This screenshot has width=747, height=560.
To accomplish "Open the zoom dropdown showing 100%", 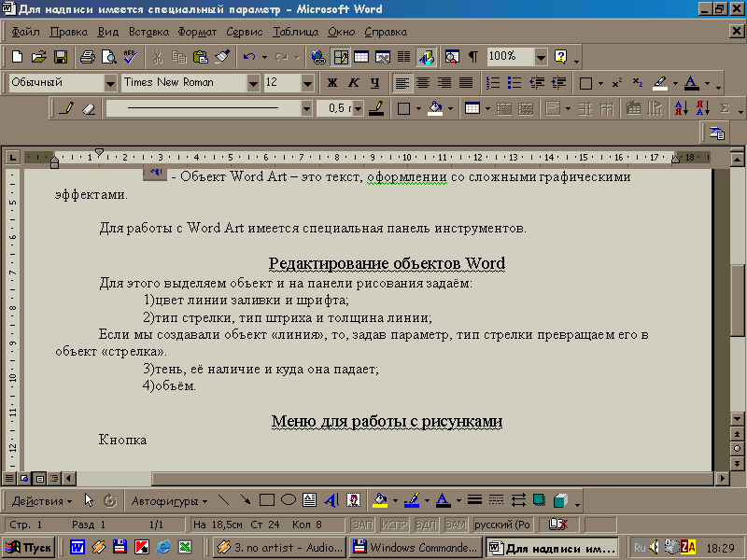I will [x=541, y=58].
